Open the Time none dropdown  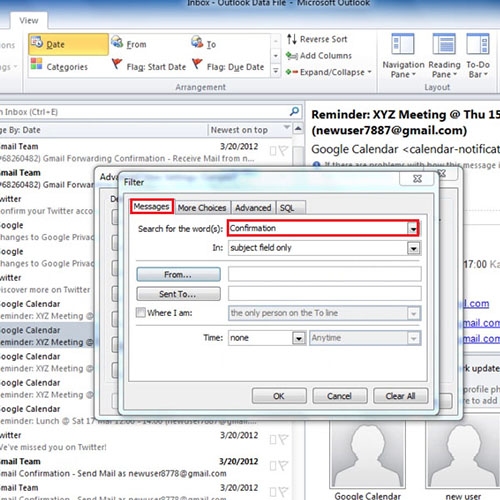[x=299, y=338]
